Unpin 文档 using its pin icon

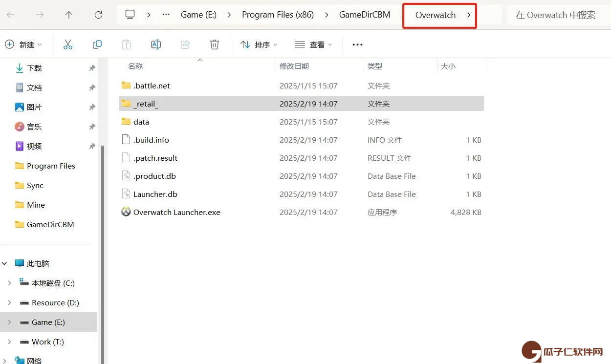(x=92, y=88)
